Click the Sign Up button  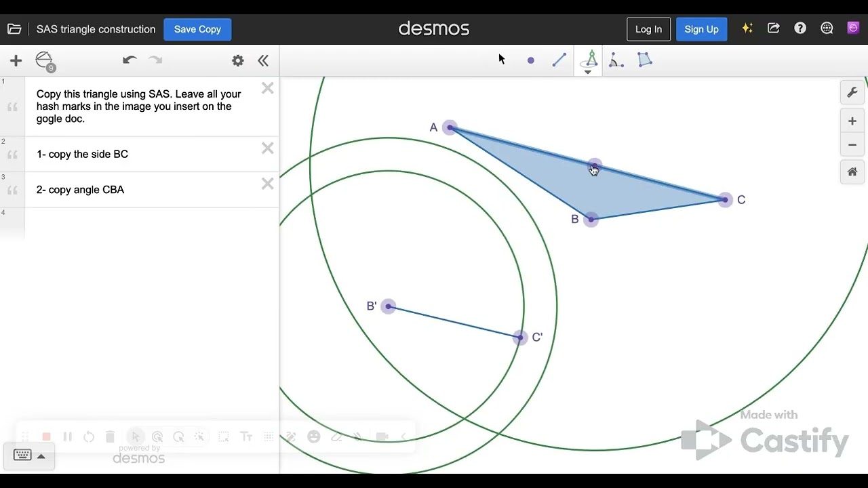(x=701, y=29)
